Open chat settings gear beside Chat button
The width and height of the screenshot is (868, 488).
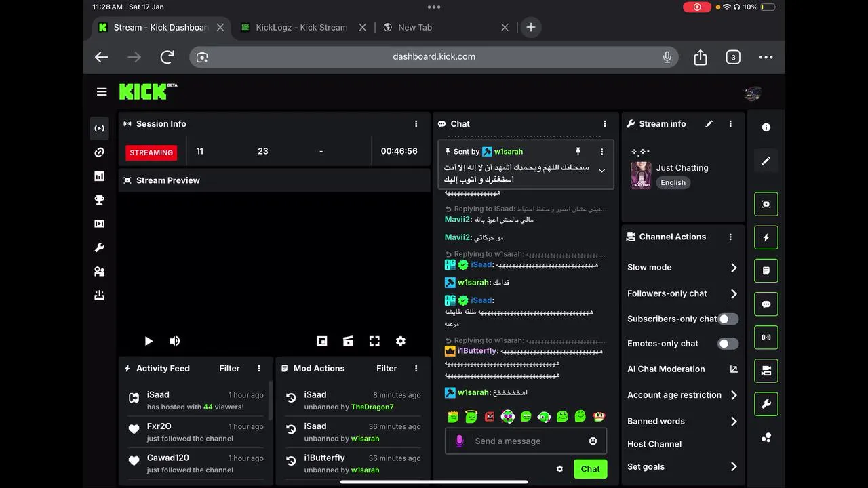pos(559,469)
